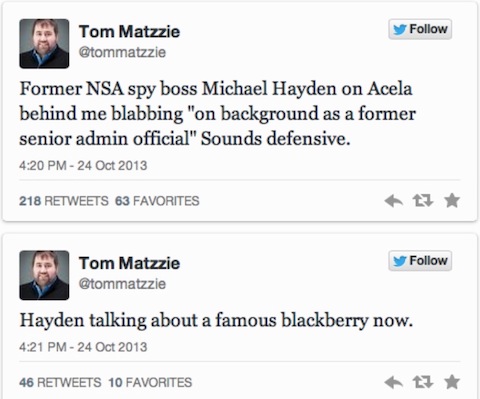Open Tom Matzzie avatar in second tweet

point(44,275)
